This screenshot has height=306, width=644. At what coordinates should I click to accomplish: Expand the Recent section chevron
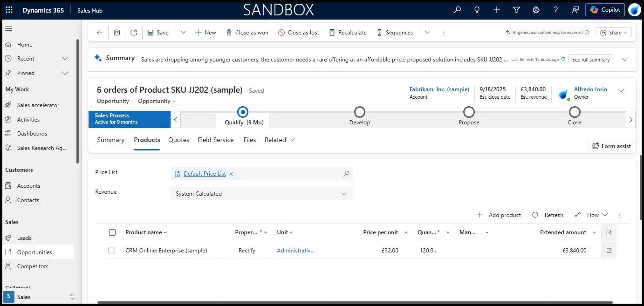point(65,59)
